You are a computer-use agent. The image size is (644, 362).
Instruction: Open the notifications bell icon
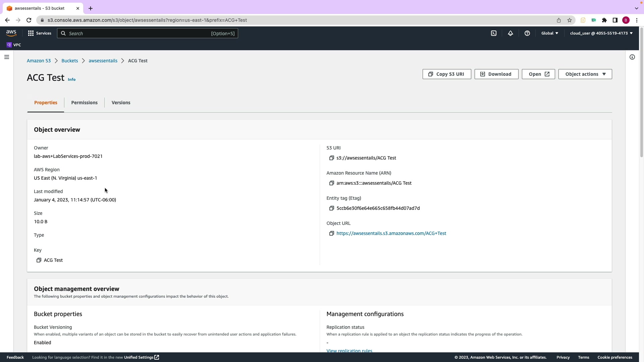point(510,33)
